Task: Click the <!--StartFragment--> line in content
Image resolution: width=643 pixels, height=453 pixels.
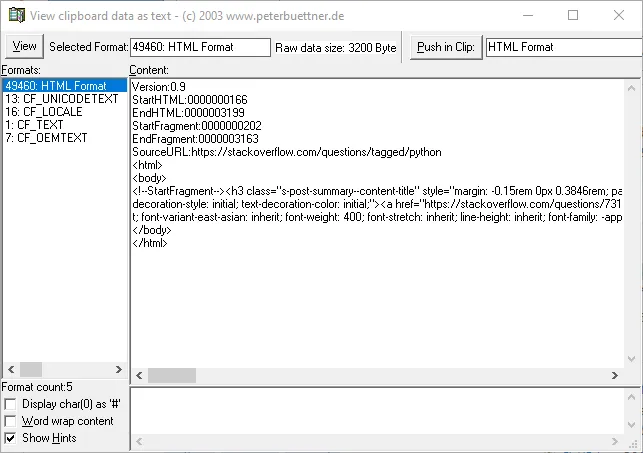Action: [x=377, y=191]
